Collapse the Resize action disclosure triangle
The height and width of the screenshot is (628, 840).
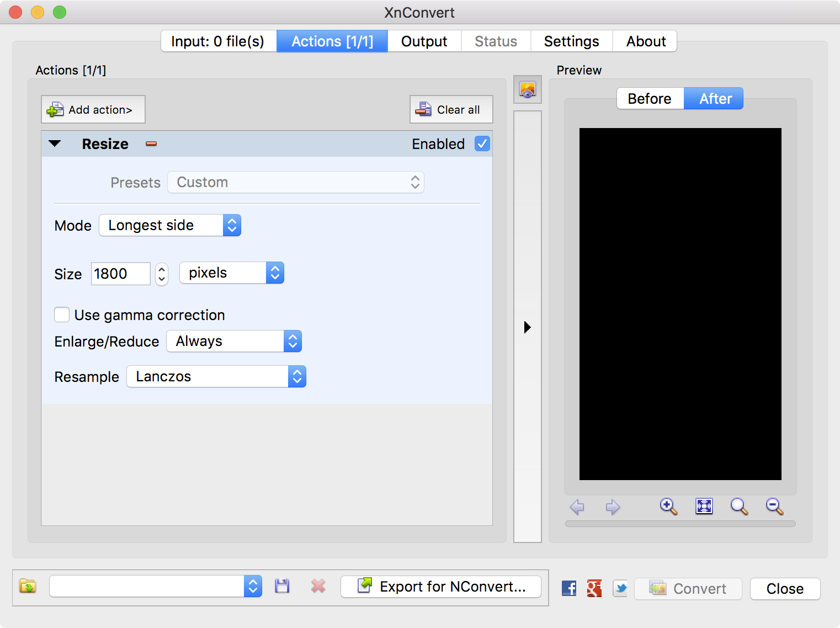[x=55, y=144]
